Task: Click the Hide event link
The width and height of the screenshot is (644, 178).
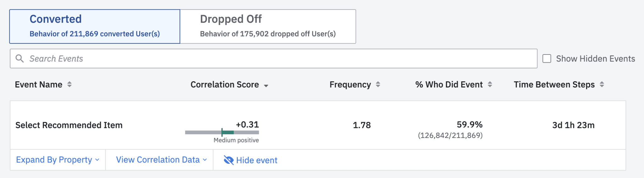Action: [257, 160]
